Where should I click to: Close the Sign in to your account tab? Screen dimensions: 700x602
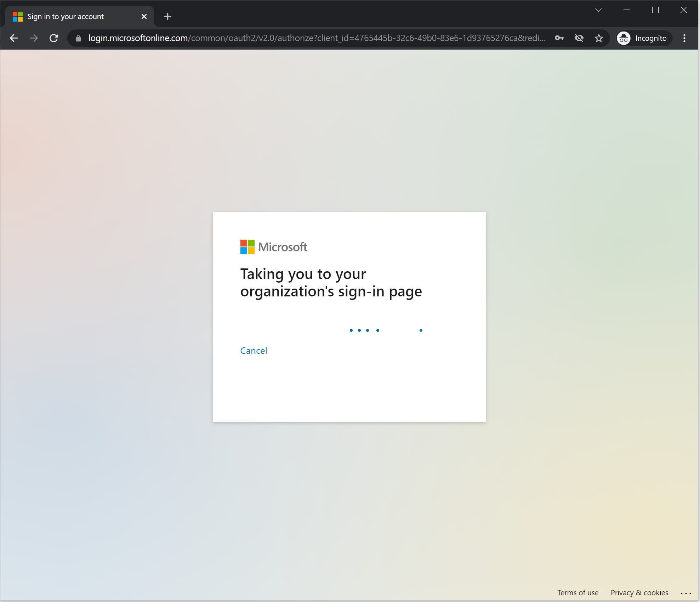(x=144, y=16)
